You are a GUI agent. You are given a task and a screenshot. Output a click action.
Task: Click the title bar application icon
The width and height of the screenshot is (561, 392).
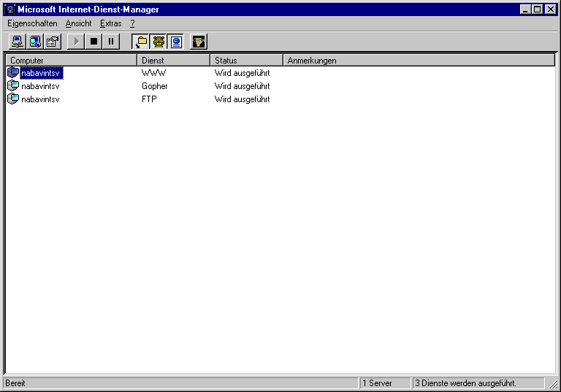click(9, 9)
